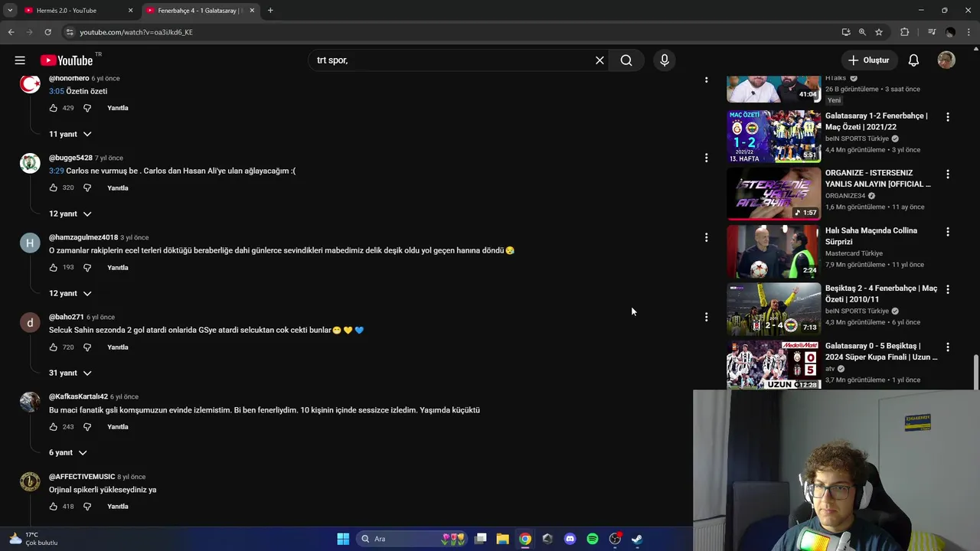This screenshot has height=551, width=980.
Task: Click the Oluştur create button
Action: (869, 60)
